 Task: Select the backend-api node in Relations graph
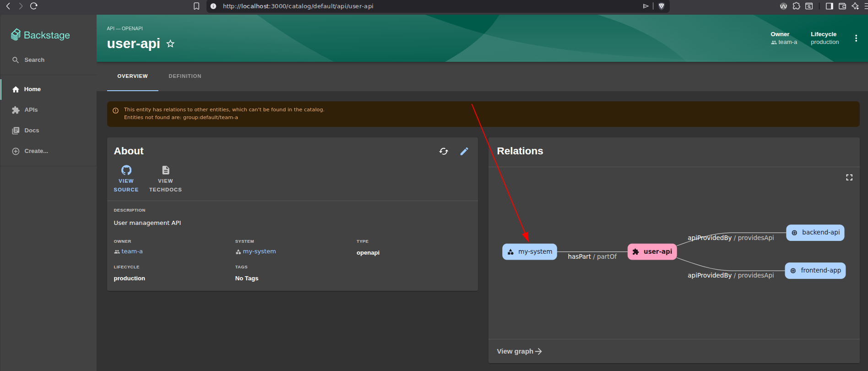pyautogui.click(x=815, y=233)
